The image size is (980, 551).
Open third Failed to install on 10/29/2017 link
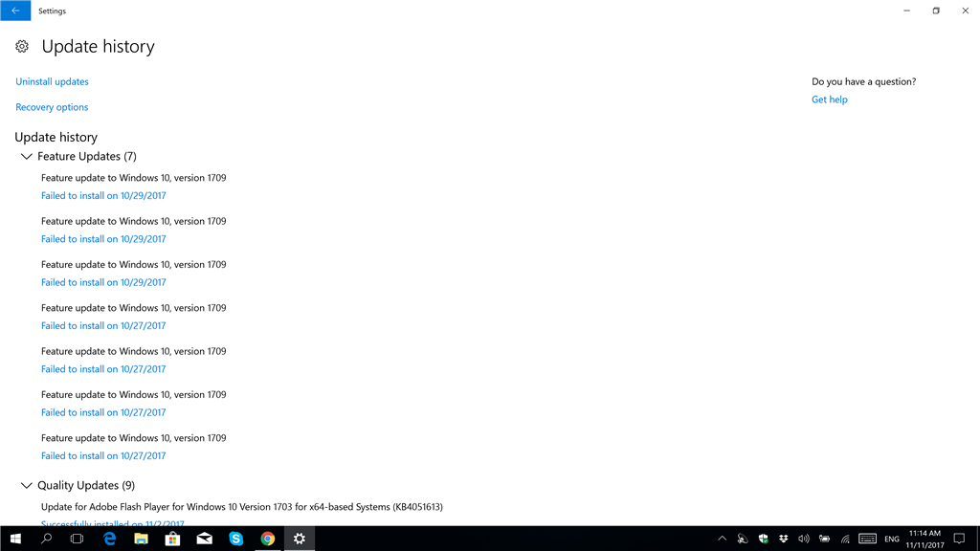coord(103,282)
